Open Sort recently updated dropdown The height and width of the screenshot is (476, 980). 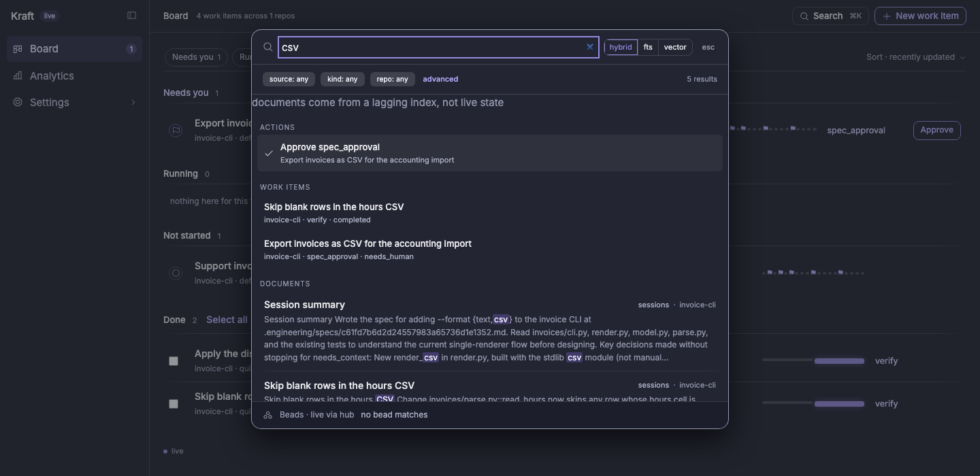(x=915, y=57)
